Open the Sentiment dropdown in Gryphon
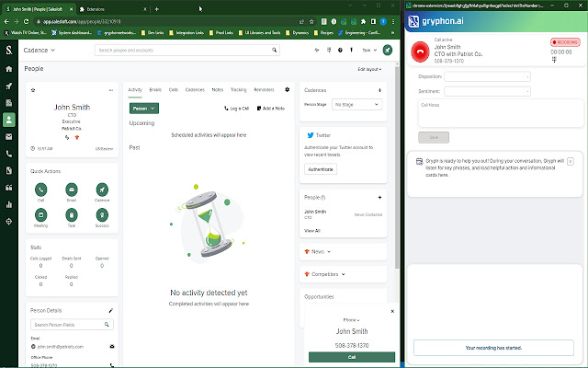This screenshot has height=368, width=588. coord(487,91)
